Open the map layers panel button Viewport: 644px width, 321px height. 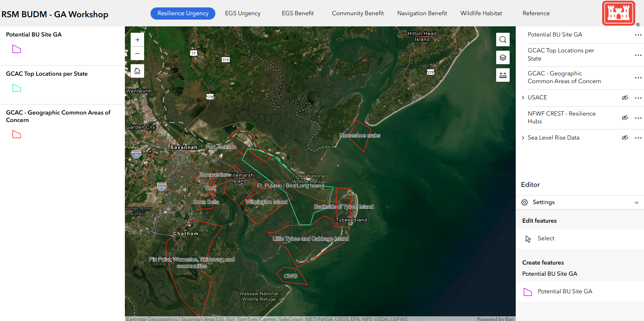pos(503,57)
